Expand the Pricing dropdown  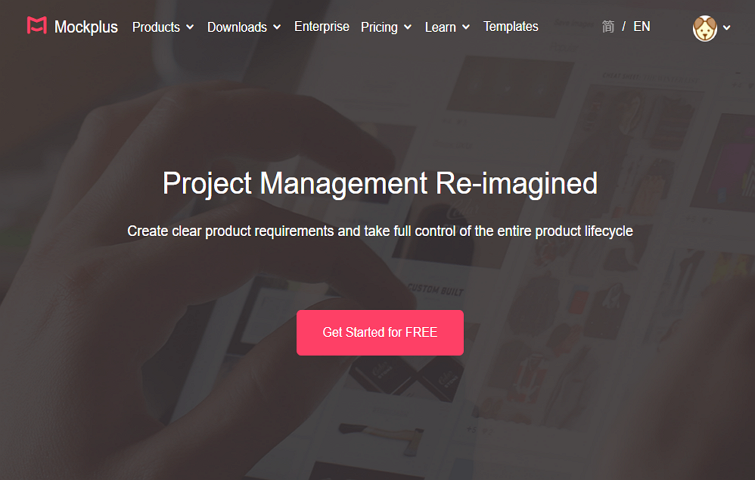pos(386,27)
